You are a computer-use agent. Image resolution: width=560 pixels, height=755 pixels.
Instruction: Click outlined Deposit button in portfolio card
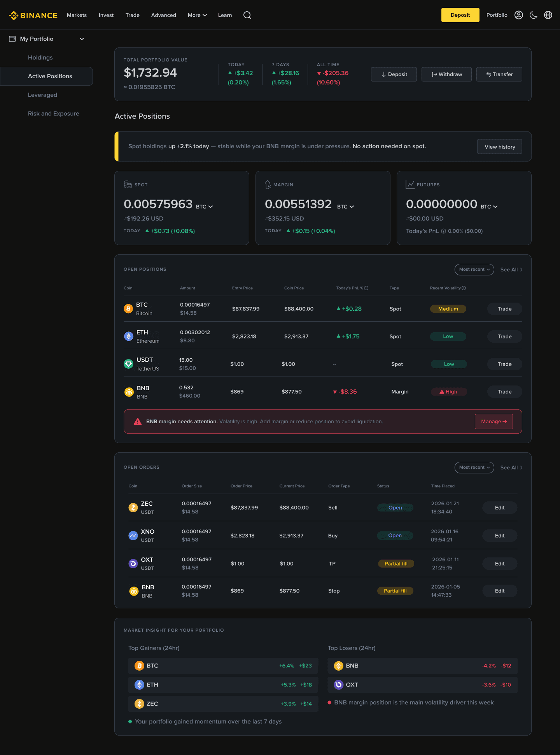click(x=394, y=74)
